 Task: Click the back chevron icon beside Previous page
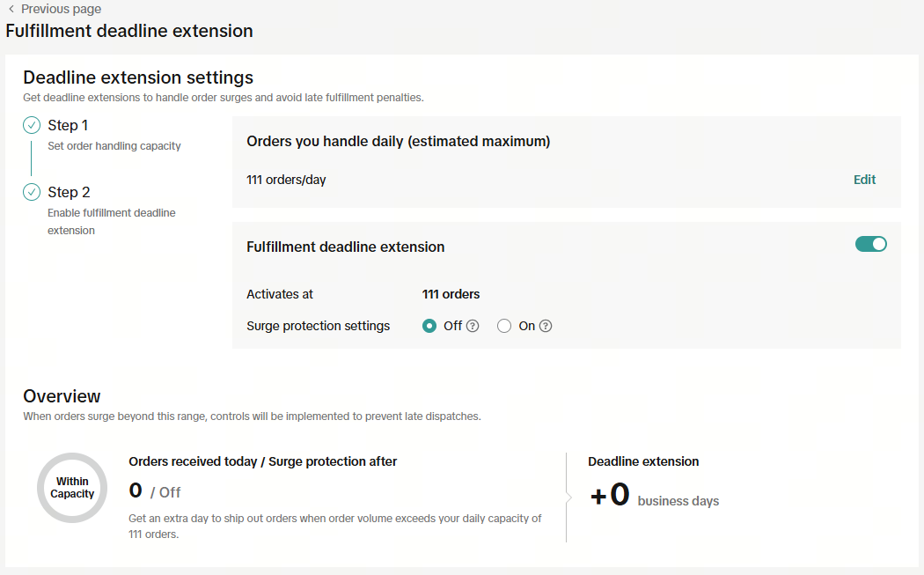(11, 9)
